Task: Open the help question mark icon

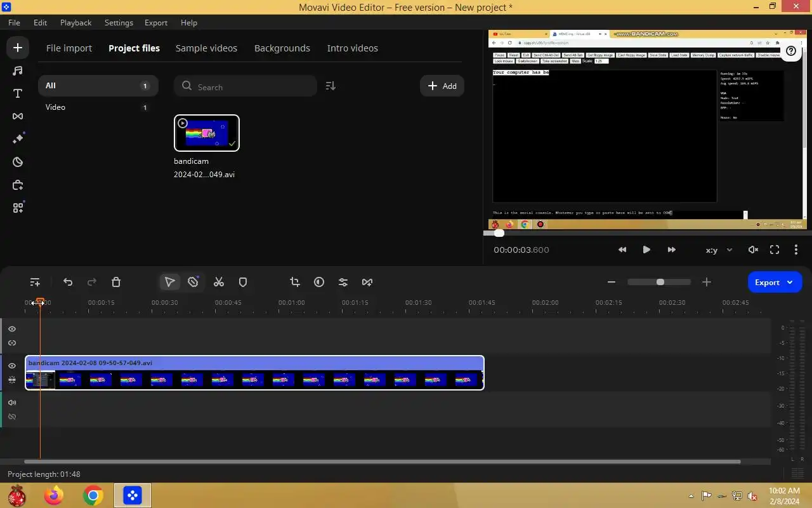Action: pos(791,51)
